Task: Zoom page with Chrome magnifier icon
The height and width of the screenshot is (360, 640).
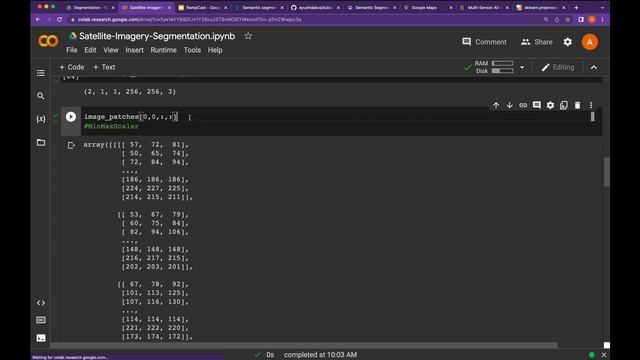Action: click(x=546, y=20)
